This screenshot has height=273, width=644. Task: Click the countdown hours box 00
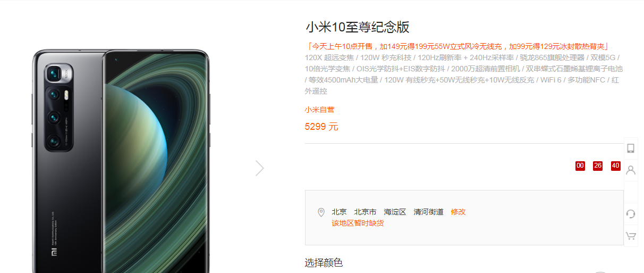pos(580,166)
